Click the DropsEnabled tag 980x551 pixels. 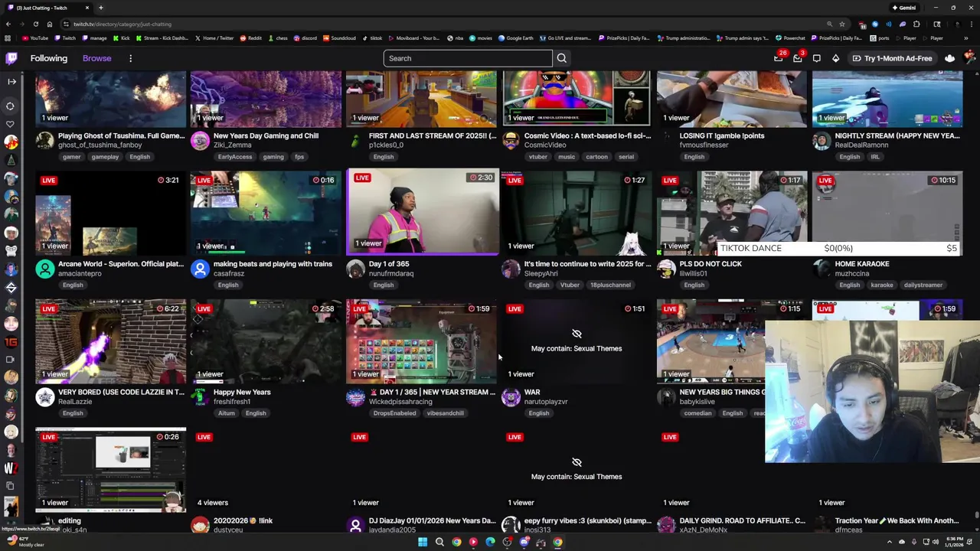(394, 414)
